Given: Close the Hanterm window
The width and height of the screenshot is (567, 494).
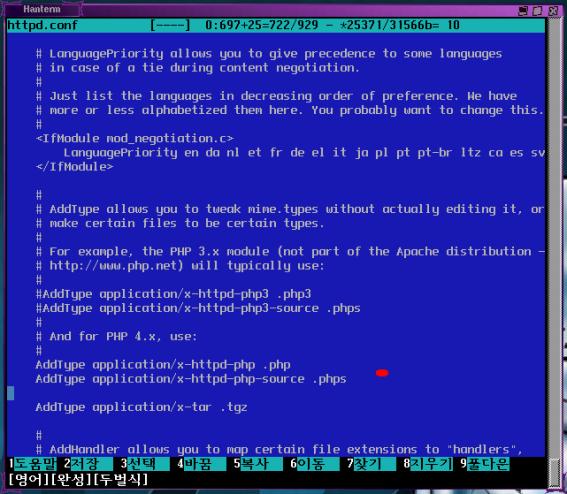Looking at the screenshot, I should pyautogui.click(x=553, y=10).
